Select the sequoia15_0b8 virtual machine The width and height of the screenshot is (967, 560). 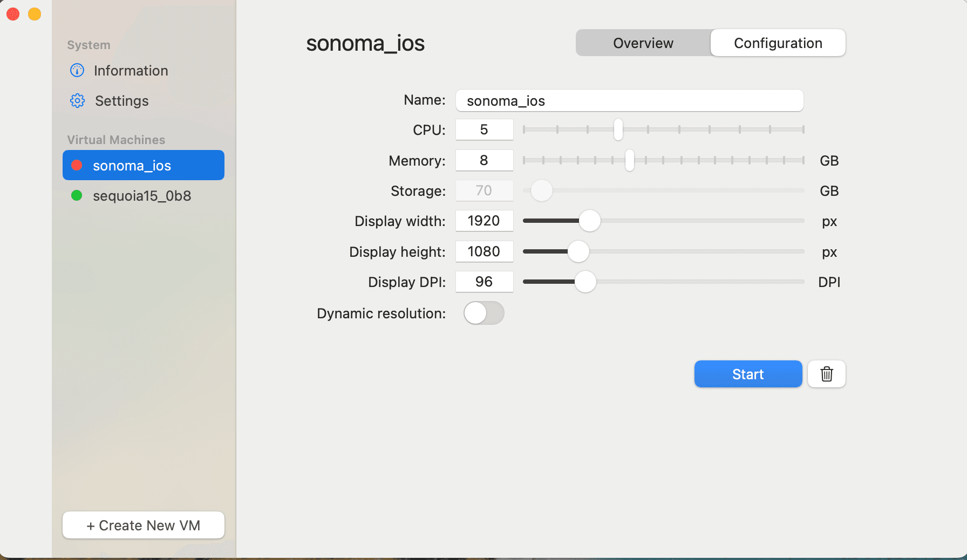point(142,196)
